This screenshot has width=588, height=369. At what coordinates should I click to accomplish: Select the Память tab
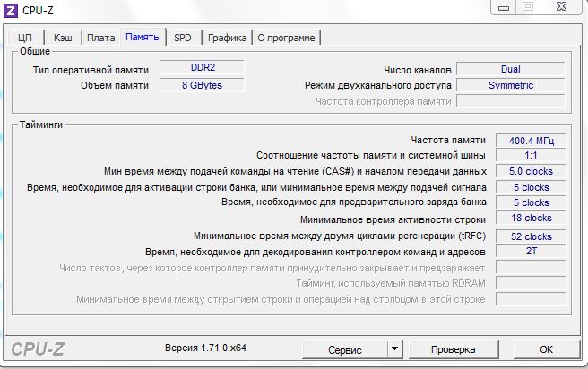point(143,37)
